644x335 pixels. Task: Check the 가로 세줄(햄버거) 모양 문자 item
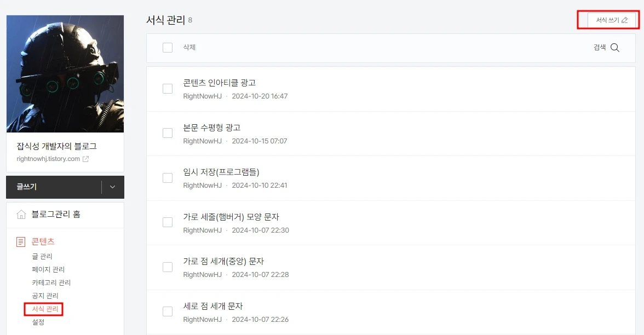[167, 222]
